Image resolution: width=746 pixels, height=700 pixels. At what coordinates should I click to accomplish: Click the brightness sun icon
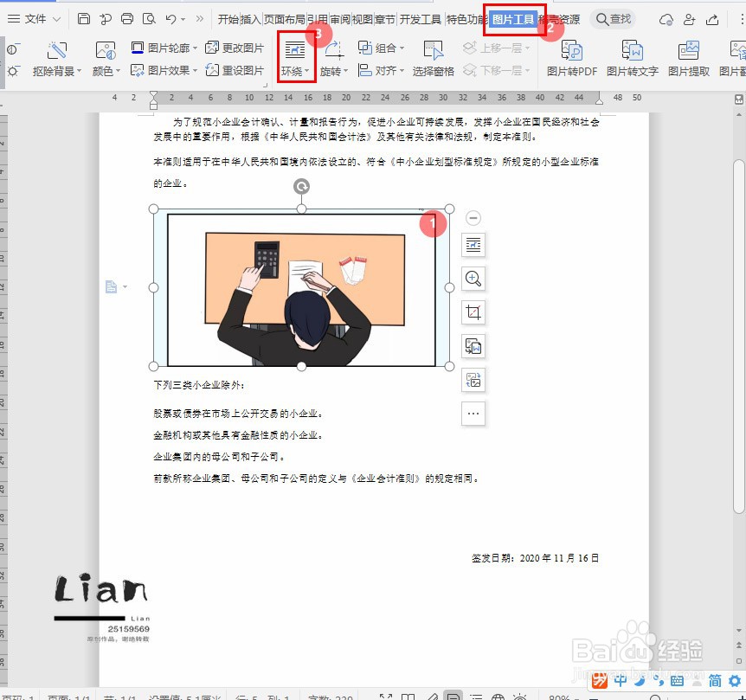pyautogui.click(x=12, y=71)
